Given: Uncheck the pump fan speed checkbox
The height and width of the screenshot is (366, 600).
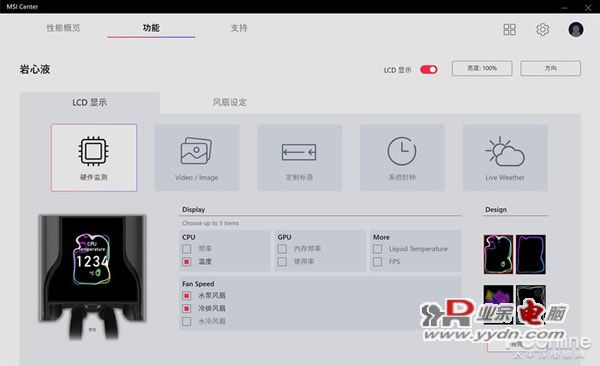Looking at the screenshot, I should pos(186,296).
